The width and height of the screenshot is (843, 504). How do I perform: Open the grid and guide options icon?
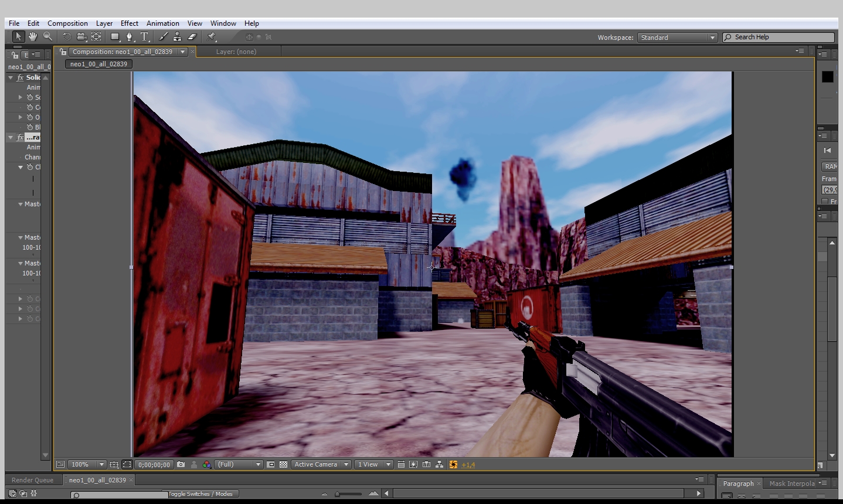coord(114,464)
